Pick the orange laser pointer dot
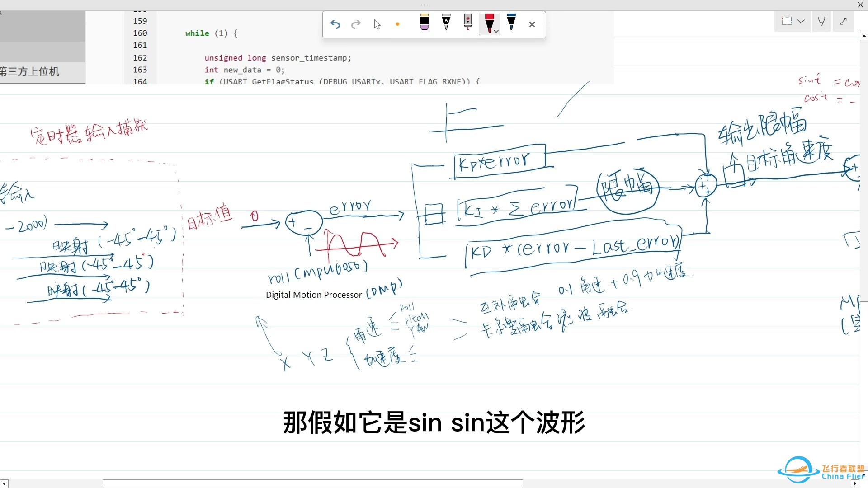Screen dimensions: 868x488 coord(397,24)
